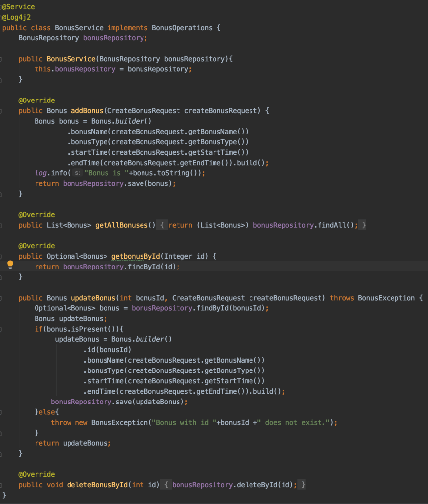Click the "s:" parameter hint in log.info
The width and height of the screenshot is (428, 504).
pos(78,173)
